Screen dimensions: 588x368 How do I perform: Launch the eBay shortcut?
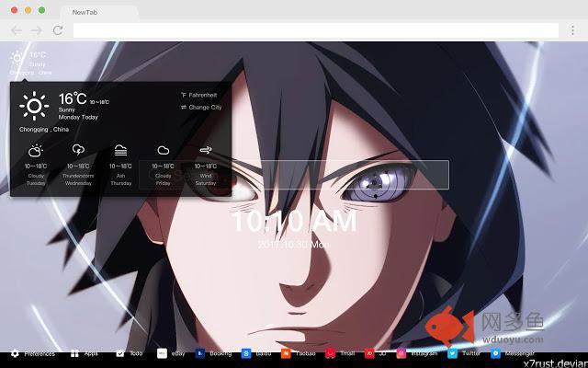(171, 353)
